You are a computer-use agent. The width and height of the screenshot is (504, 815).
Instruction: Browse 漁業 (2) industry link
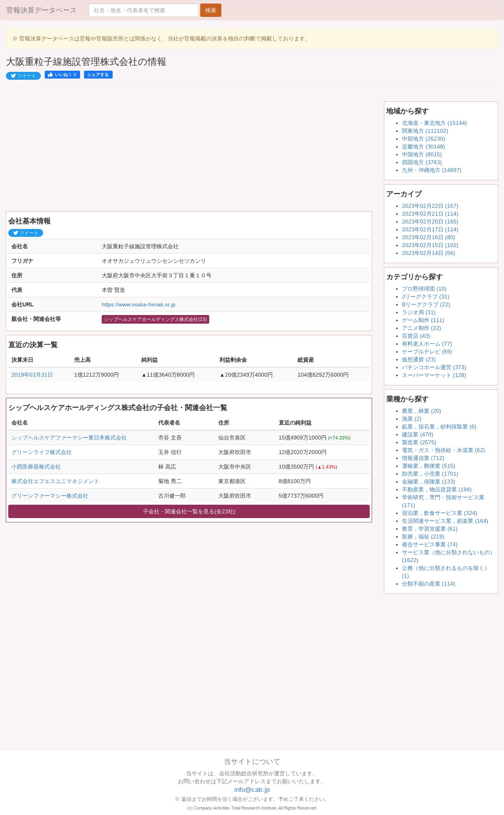tap(411, 419)
